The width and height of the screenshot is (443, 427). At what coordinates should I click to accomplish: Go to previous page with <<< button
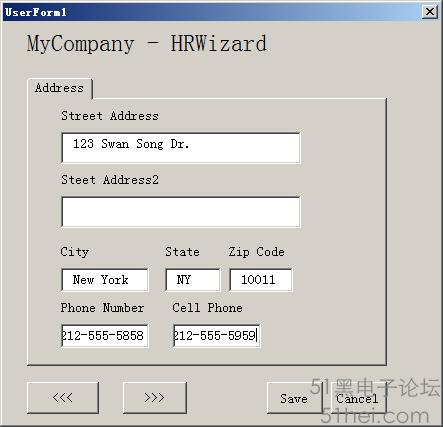[63, 398]
